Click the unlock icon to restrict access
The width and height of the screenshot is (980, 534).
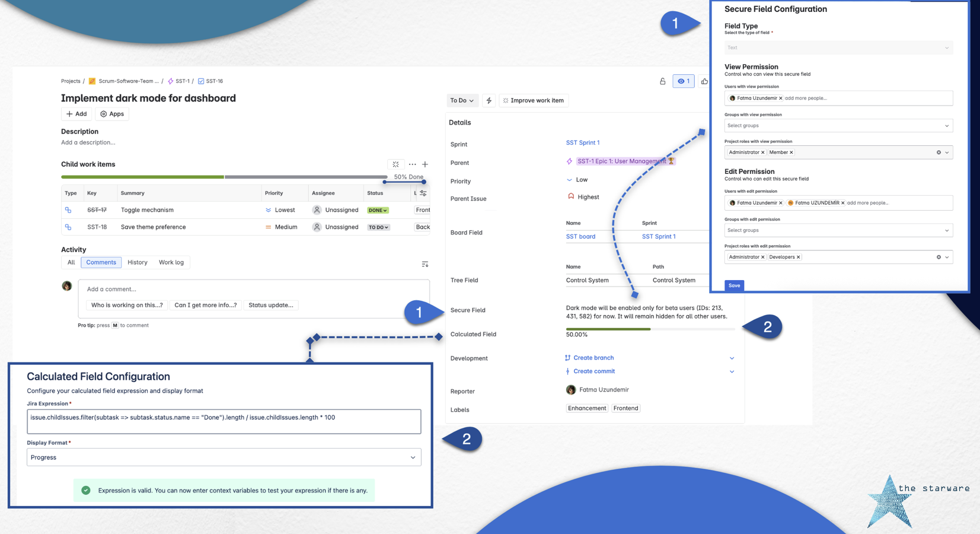pyautogui.click(x=662, y=81)
